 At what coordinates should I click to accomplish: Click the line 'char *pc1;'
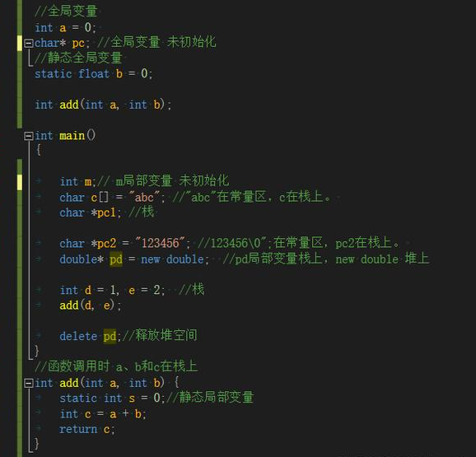(x=90, y=212)
